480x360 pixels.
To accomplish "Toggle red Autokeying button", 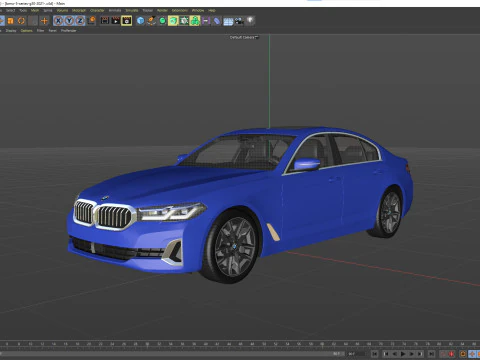I will coord(452,354).
